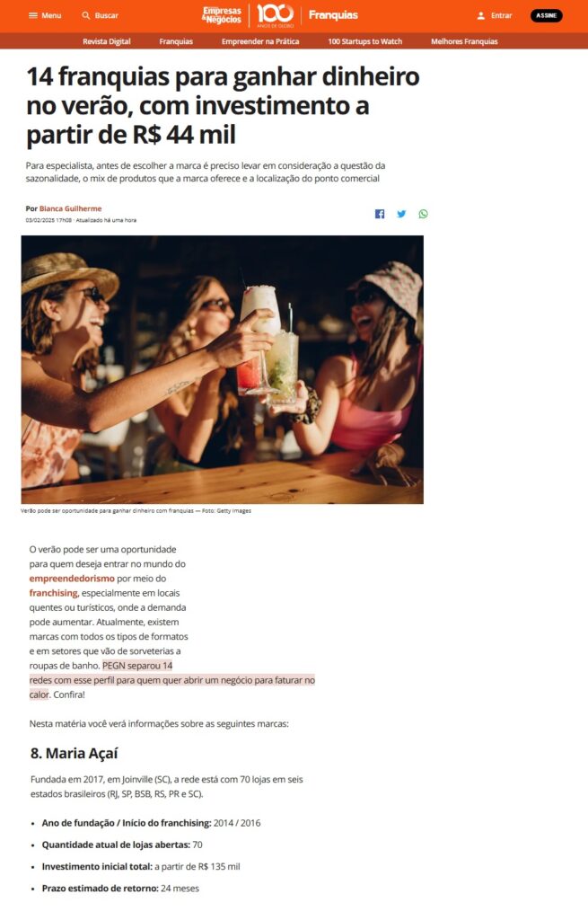Click the women toasting drinks photo
588x920 pixels.
point(223,369)
